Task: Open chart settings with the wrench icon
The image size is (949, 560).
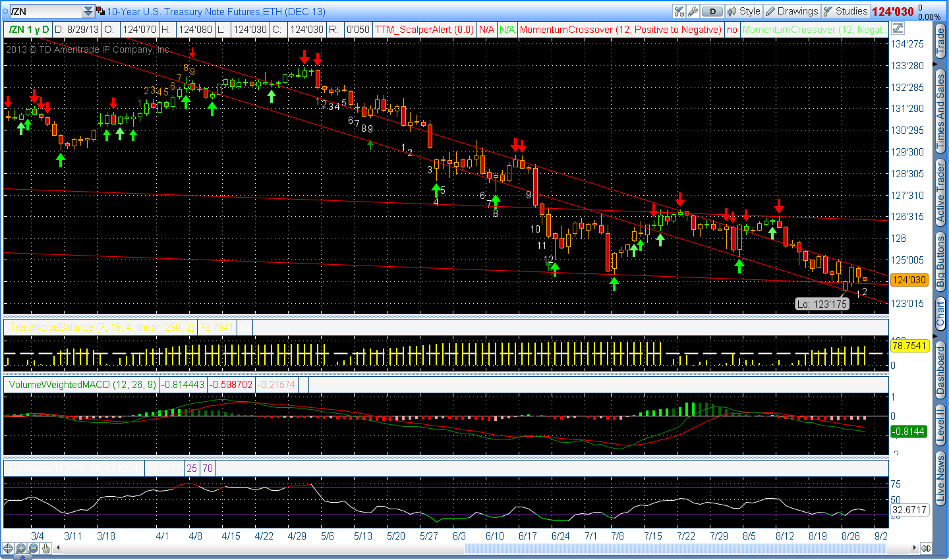Action: coord(693,11)
